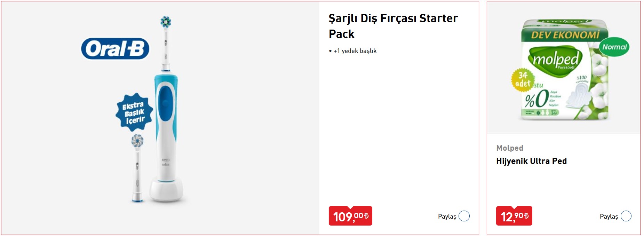Click the 12,90 ₺ red price tag
This screenshot has height=236, width=644.
[x=514, y=216]
